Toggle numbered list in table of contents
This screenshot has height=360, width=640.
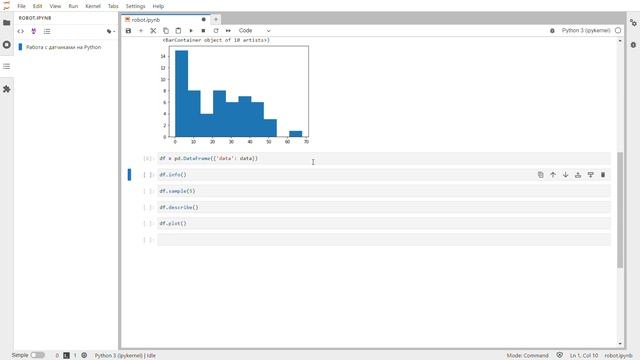(47, 31)
